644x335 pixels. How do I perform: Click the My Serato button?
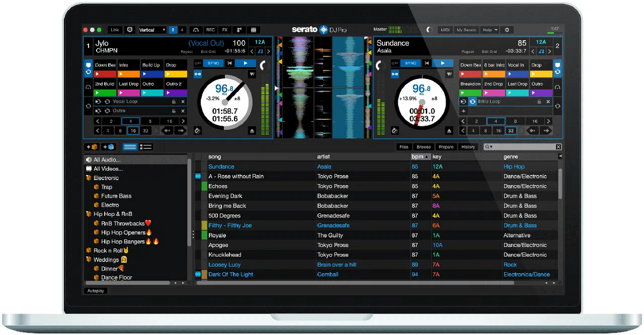pyautogui.click(x=466, y=30)
